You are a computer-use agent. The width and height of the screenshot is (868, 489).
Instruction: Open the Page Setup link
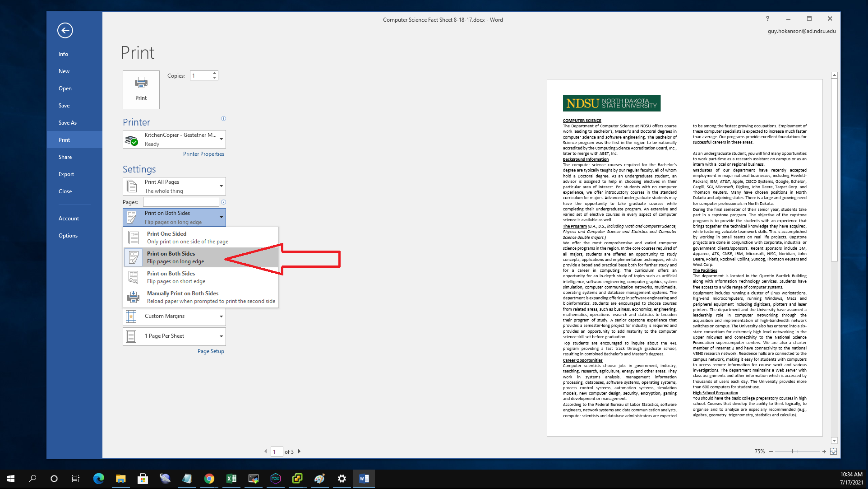[x=211, y=351]
